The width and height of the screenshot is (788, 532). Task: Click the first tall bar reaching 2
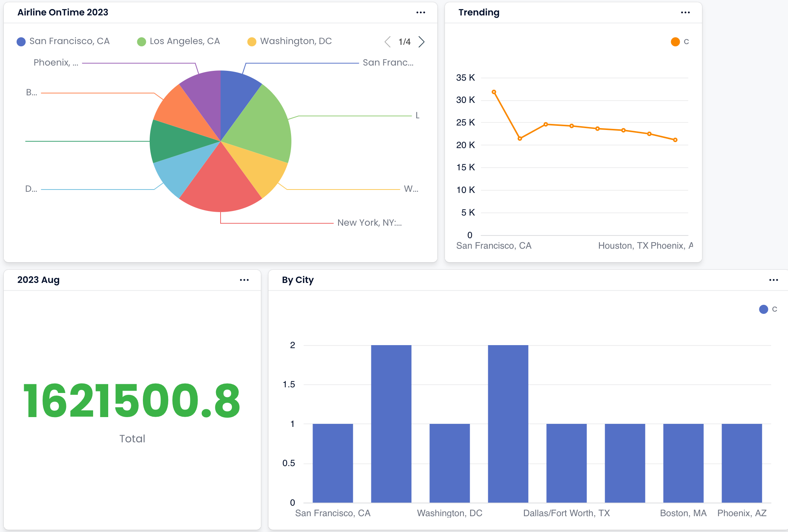click(x=391, y=424)
